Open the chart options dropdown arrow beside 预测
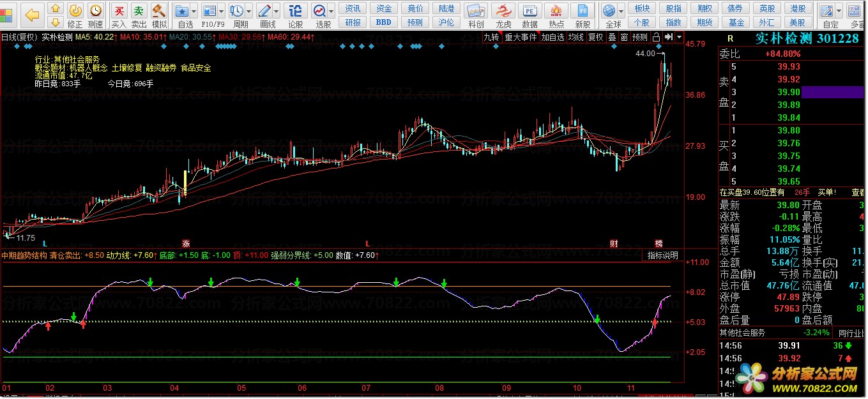Image resolution: width=868 pixels, height=399 pixels. point(678,37)
